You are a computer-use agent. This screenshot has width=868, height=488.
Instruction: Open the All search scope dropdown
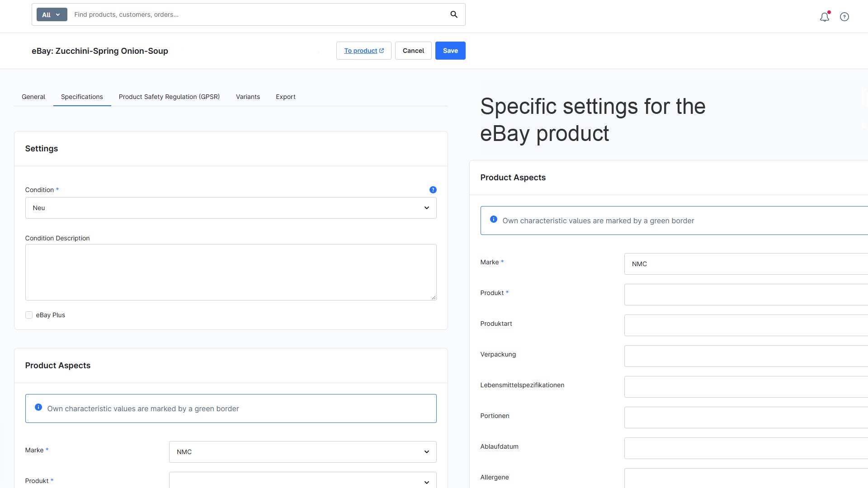52,14
